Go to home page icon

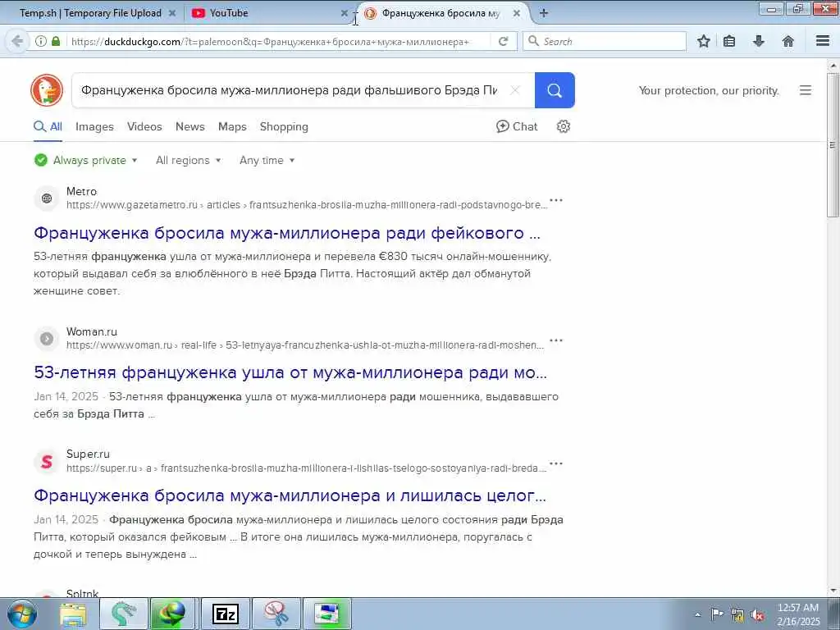click(x=788, y=41)
